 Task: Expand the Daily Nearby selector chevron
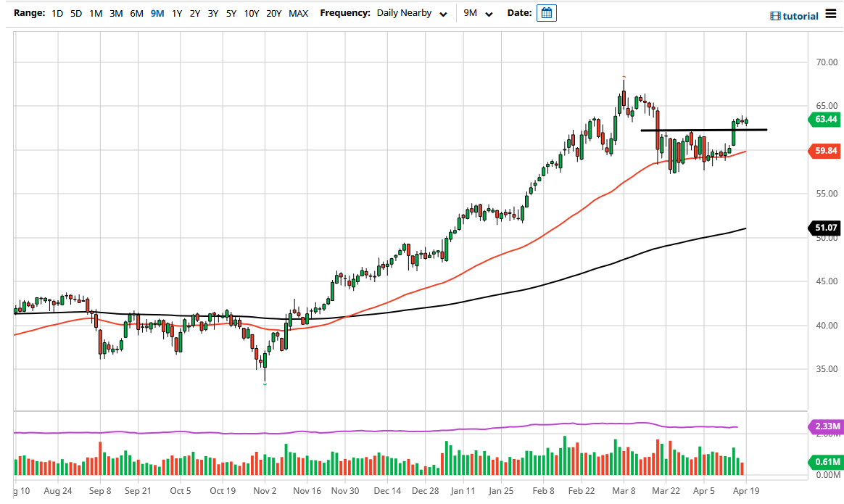tap(442, 13)
